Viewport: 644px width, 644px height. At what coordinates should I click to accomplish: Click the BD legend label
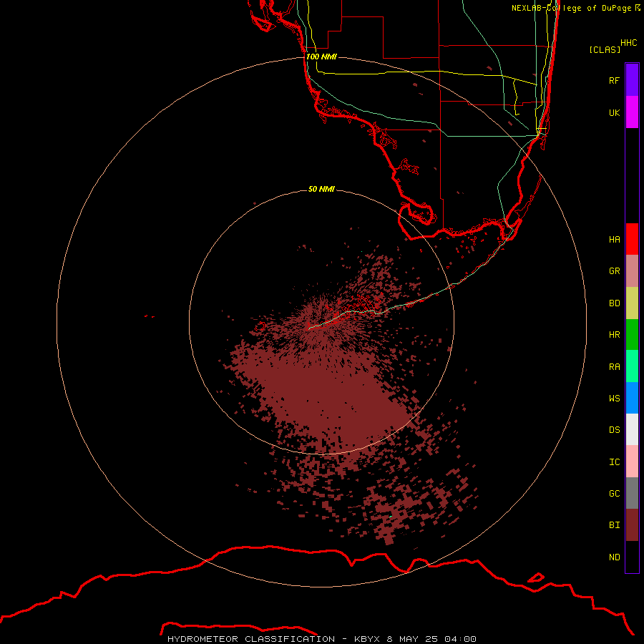point(614,303)
